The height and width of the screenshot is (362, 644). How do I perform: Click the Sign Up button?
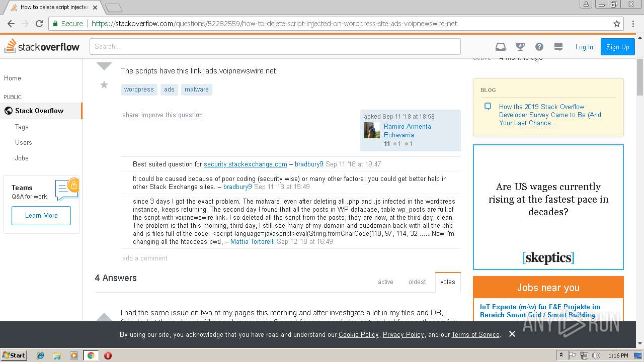618,47
